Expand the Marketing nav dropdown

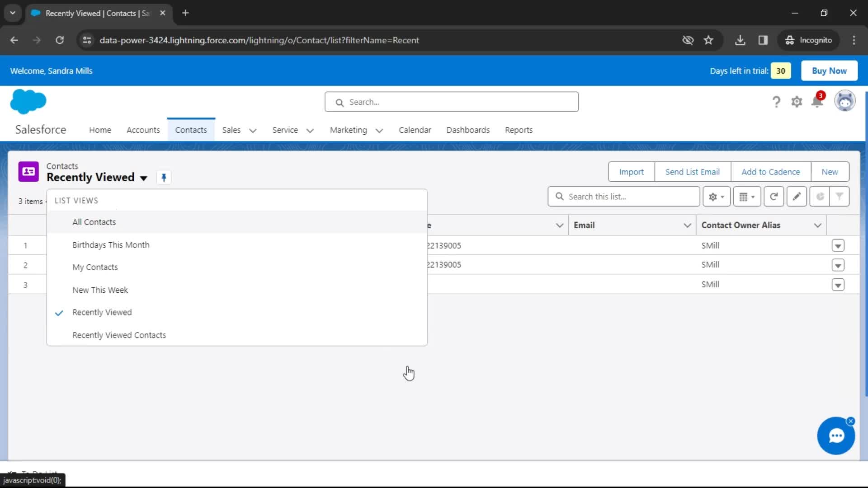379,131
